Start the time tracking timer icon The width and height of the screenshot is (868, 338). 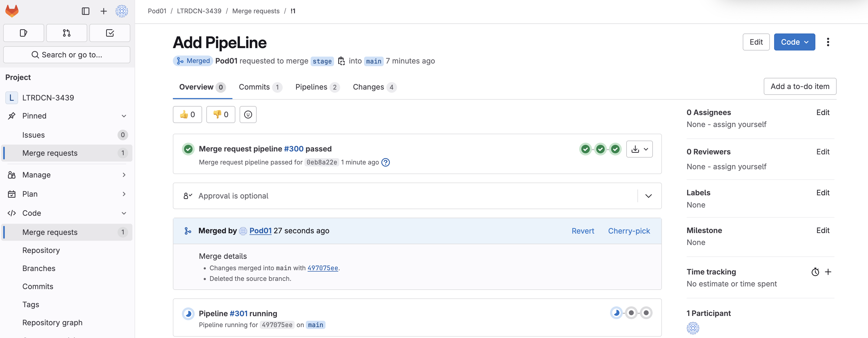[x=815, y=272]
